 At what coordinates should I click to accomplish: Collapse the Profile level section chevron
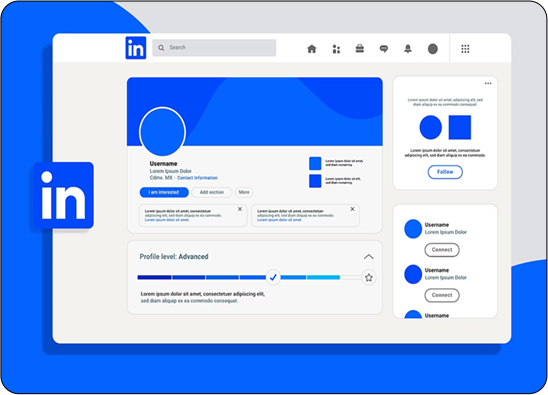point(369,257)
